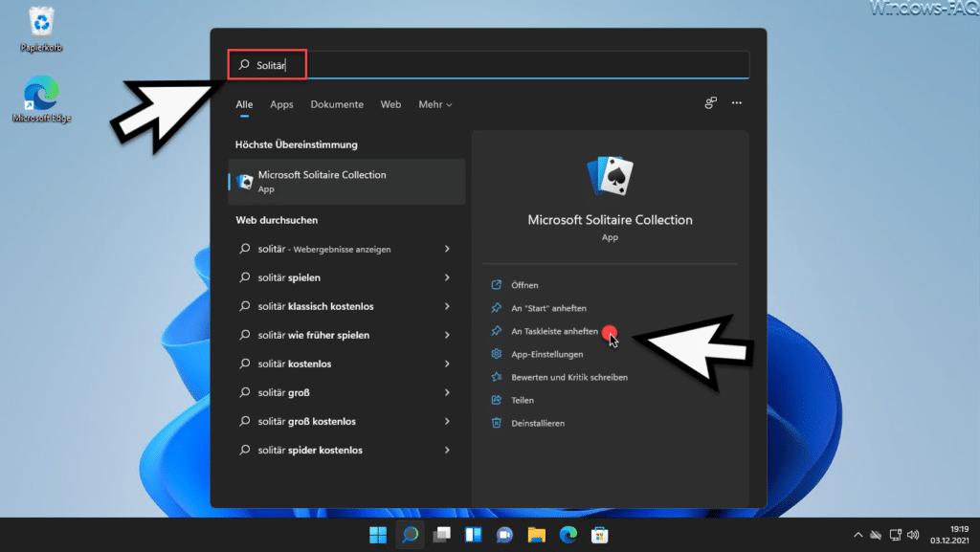Screen dimensions: 980x552
Task: Select Microsoft Solitaire Collection best match result
Action: (x=346, y=182)
